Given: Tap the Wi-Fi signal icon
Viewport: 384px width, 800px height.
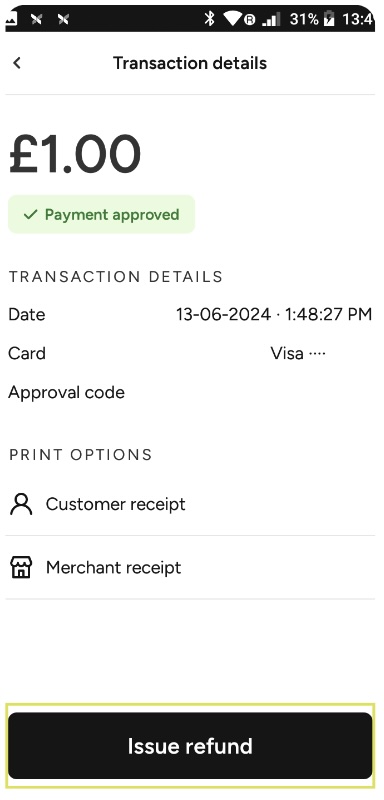Looking at the screenshot, I should coord(233,19).
